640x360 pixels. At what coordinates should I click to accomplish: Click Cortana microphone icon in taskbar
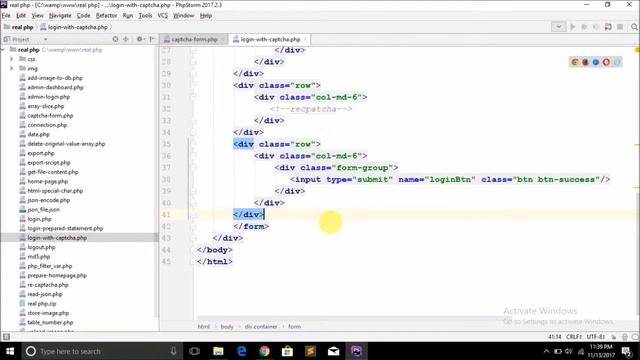(x=173, y=351)
